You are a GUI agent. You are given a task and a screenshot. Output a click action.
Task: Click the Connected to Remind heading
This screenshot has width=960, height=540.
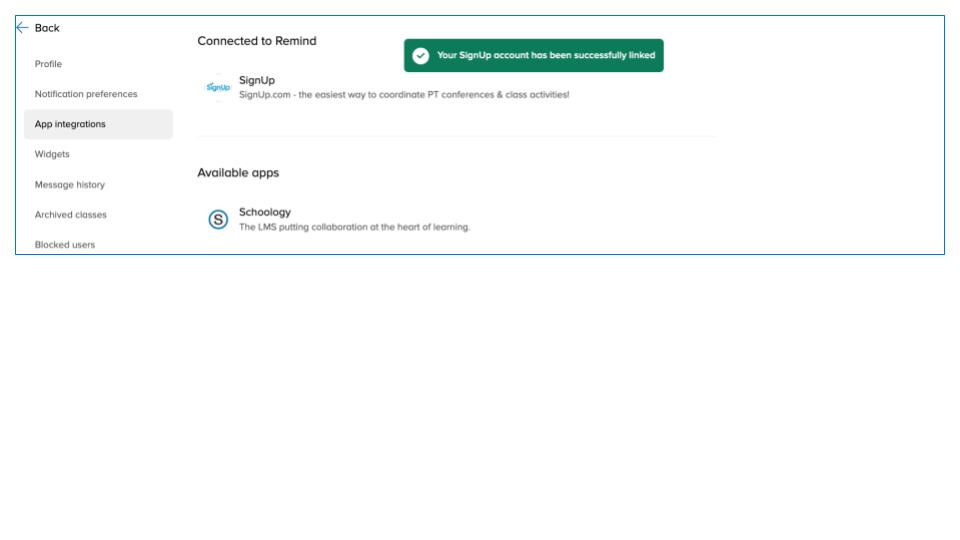click(x=257, y=41)
